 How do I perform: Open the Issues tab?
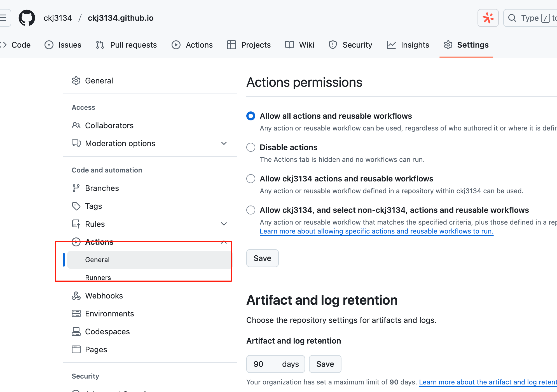63,45
